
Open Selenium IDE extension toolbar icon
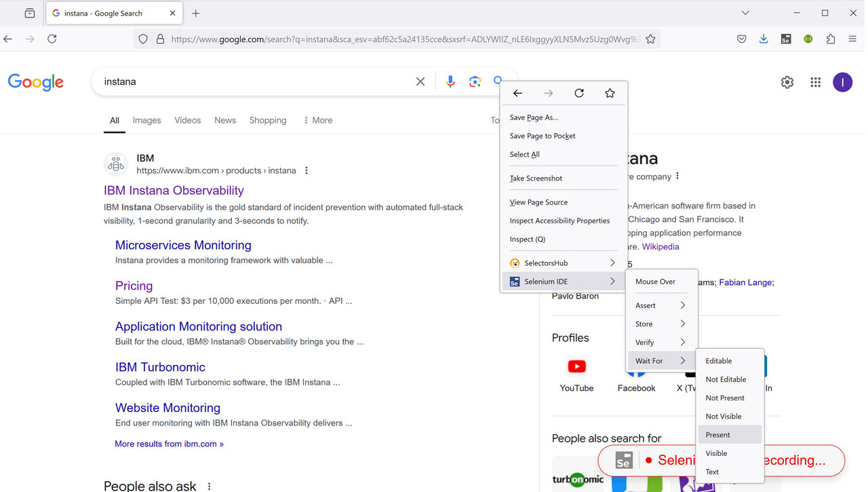point(786,39)
